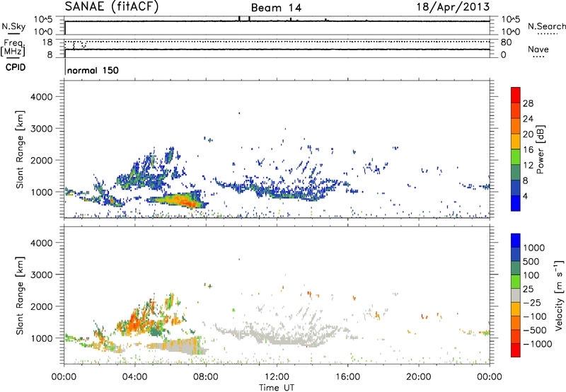Click the light green 12-16 dB Power swatch
This screenshot has width=566, height=392.
click(516, 157)
